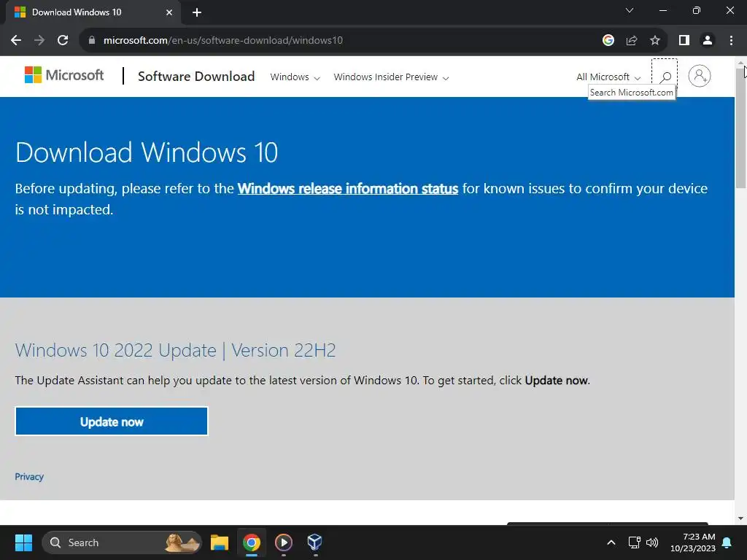Open the Privacy link
This screenshot has width=747, height=560.
tap(29, 477)
